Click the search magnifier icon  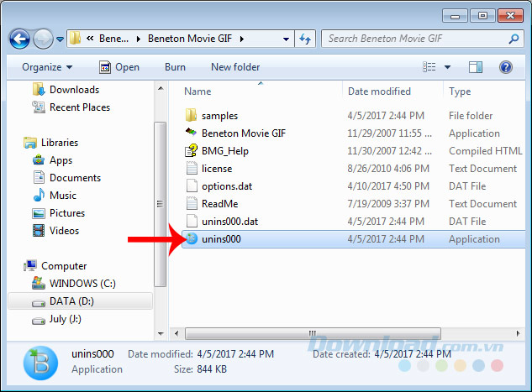[x=514, y=39]
